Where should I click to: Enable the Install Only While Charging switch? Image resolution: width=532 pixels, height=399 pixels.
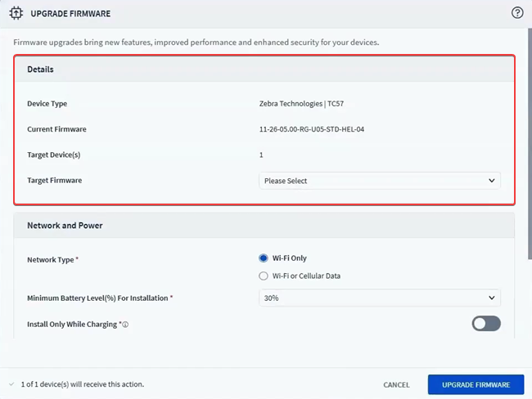tap(485, 323)
